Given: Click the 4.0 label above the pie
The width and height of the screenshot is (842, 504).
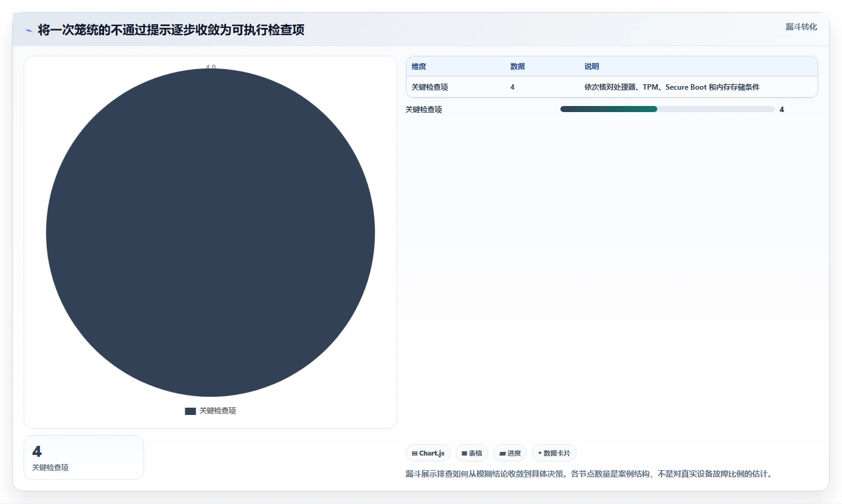Looking at the screenshot, I should pyautogui.click(x=210, y=67).
